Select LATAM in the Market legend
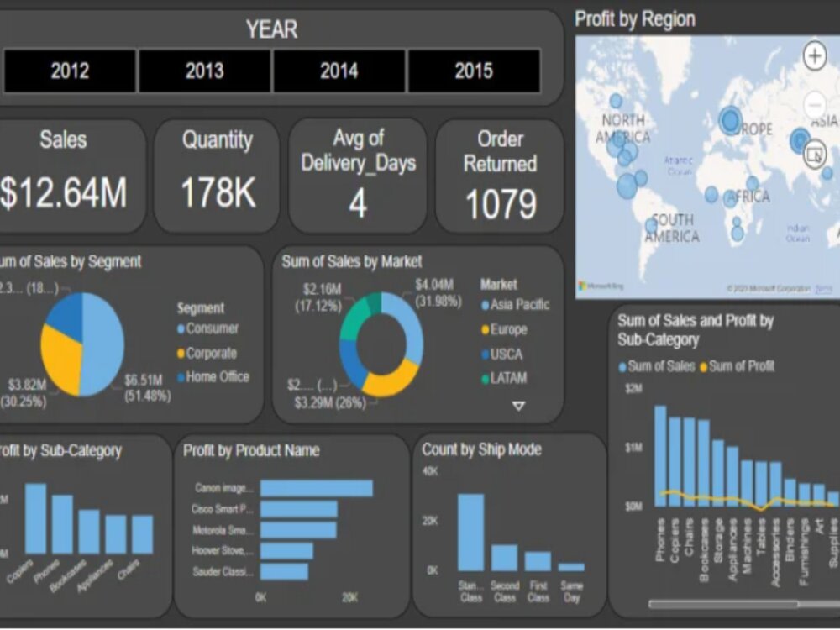The height and width of the screenshot is (630, 840). pyautogui.click(x=504, y=378)
